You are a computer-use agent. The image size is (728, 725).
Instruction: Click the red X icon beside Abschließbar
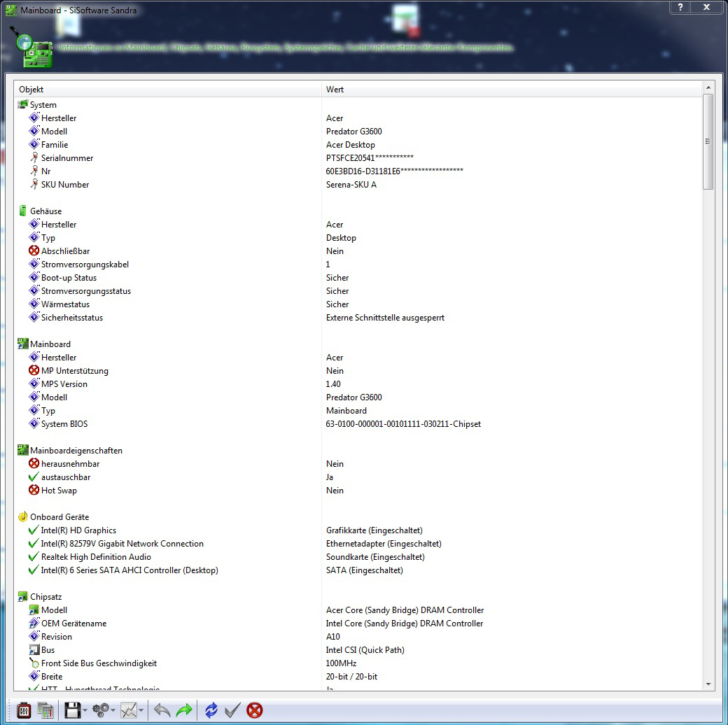point(34,251)
